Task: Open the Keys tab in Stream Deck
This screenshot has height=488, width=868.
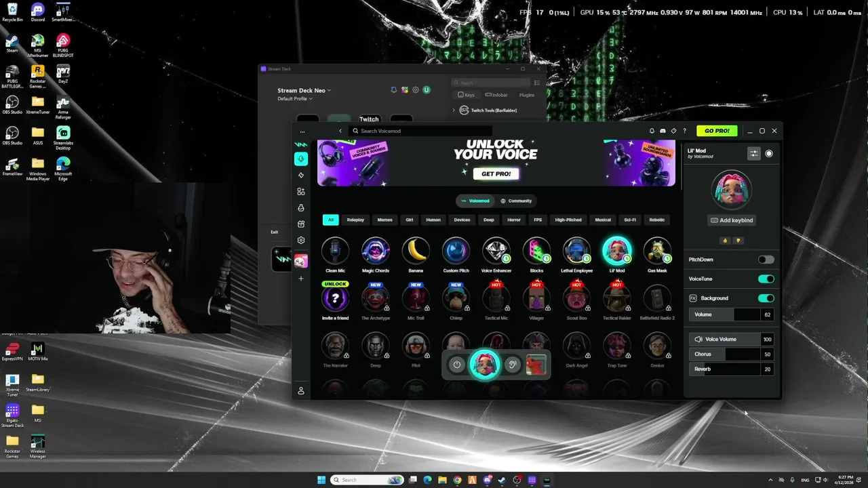Action: (x=466, y=95)
